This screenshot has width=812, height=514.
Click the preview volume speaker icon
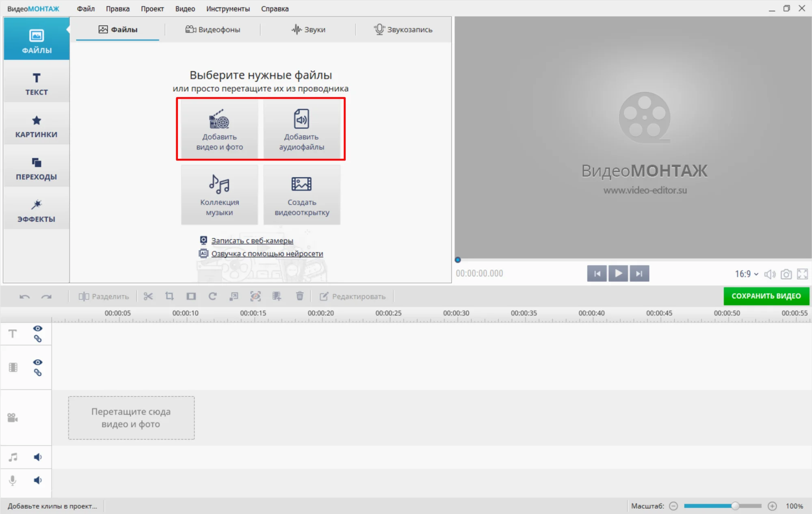pyautogui.click(x=770, y=274)
